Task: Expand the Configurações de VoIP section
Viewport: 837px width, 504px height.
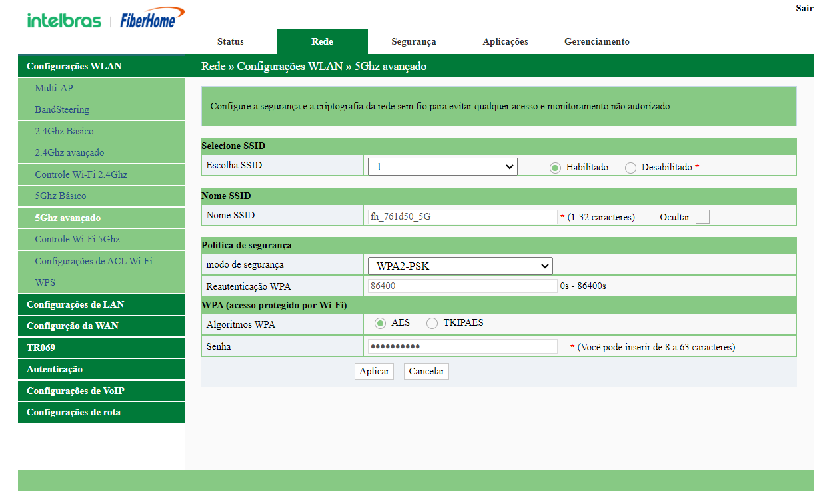Action: click(101, 391)
